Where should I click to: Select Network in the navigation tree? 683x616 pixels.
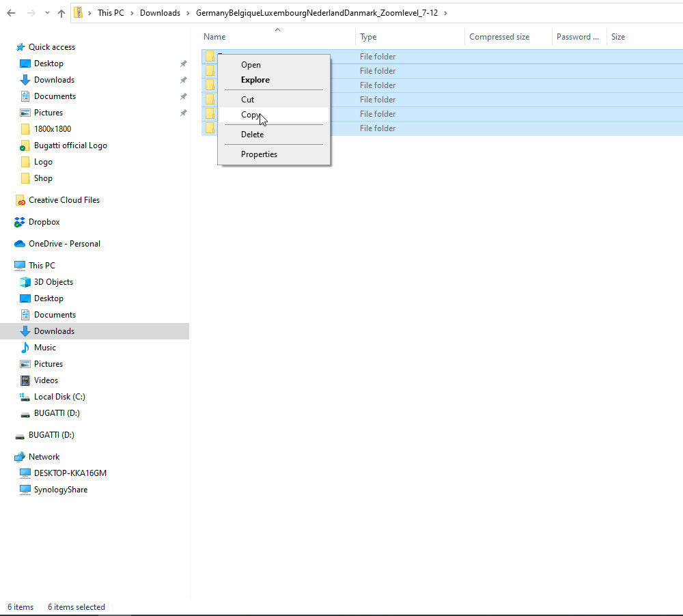44,457
